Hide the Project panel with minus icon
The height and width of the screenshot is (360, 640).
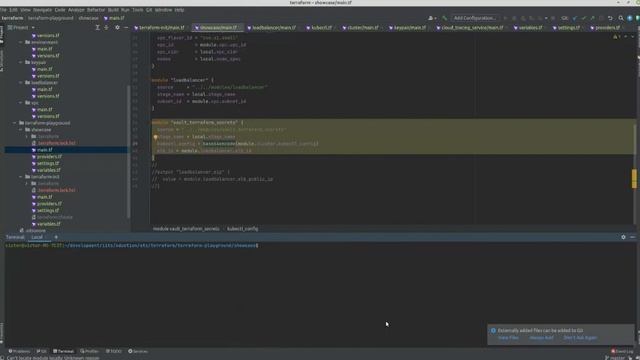click(126, 27)
